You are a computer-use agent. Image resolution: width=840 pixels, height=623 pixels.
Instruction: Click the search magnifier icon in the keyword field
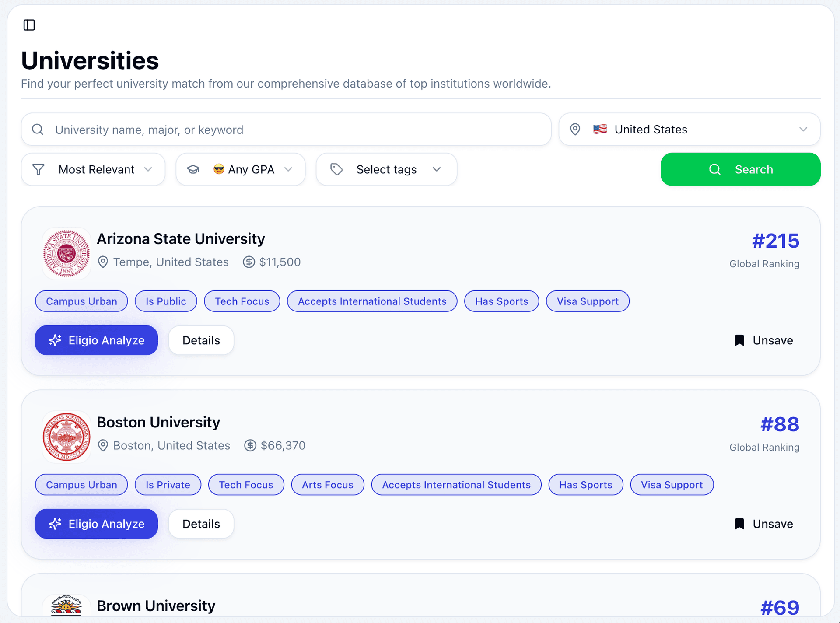[38, 129]
